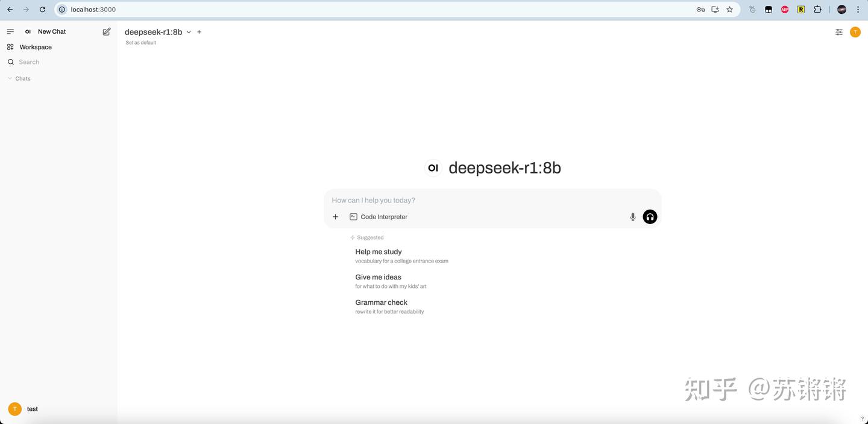This screenshot has width=868, height=424.
Task: Open the Extensions puzzle piece menu
Action: 817,10
